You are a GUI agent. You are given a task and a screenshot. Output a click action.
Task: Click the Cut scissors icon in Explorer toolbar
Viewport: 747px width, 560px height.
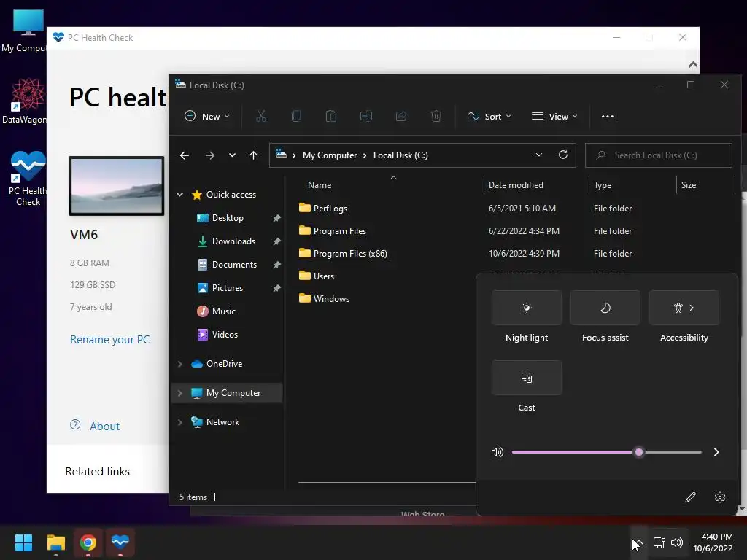pos(261,116)
